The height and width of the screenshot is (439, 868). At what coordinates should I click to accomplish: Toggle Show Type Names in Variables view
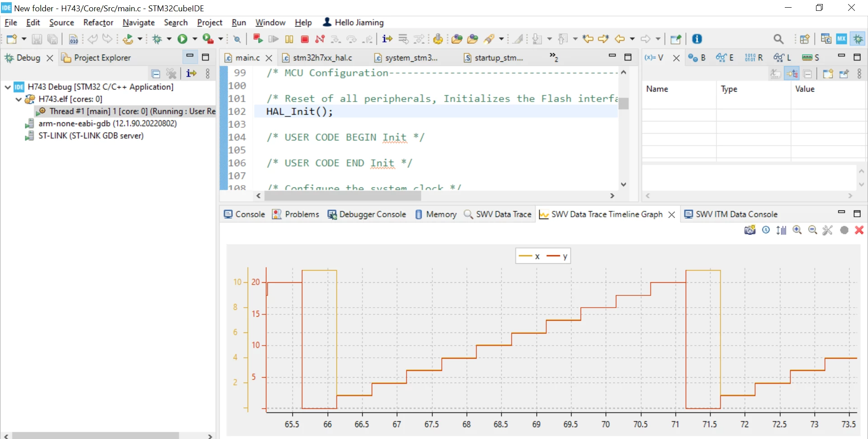pos(776,73)
